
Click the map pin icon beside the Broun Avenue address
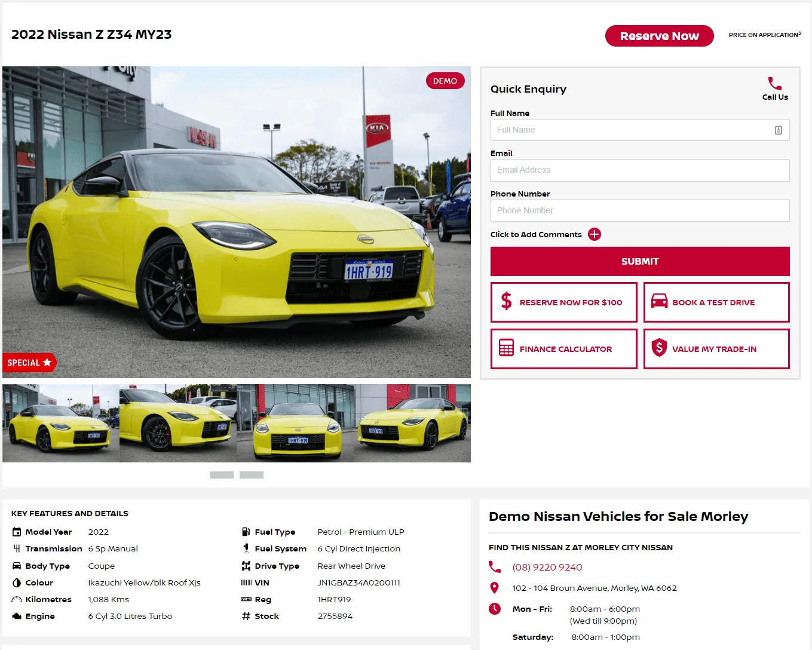pos(494,588)
